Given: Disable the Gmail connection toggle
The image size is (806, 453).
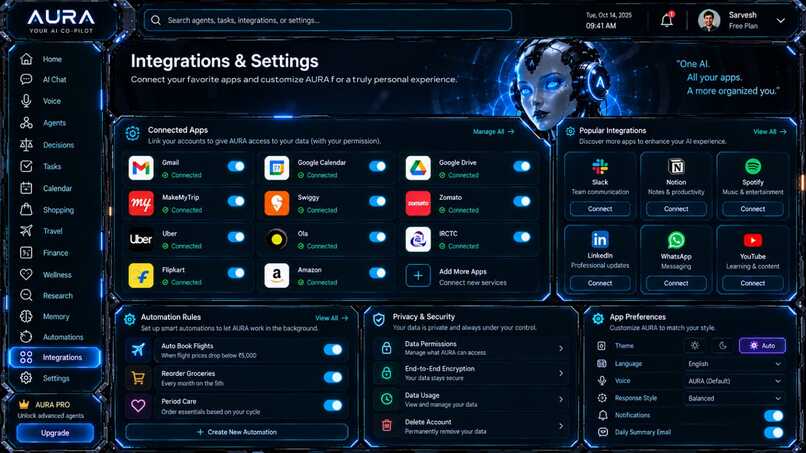Looking at the screenshot, I should coord(236,166).
